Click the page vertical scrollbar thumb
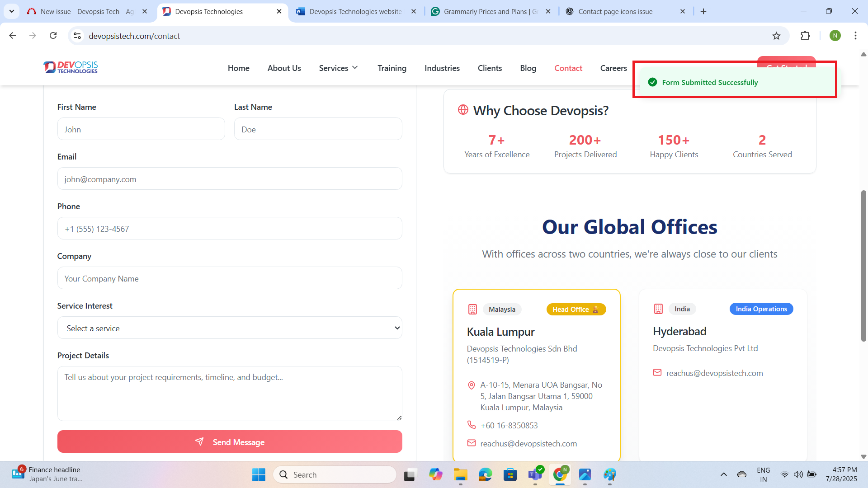This screenshot has width=868, height=488. point(863,267)
